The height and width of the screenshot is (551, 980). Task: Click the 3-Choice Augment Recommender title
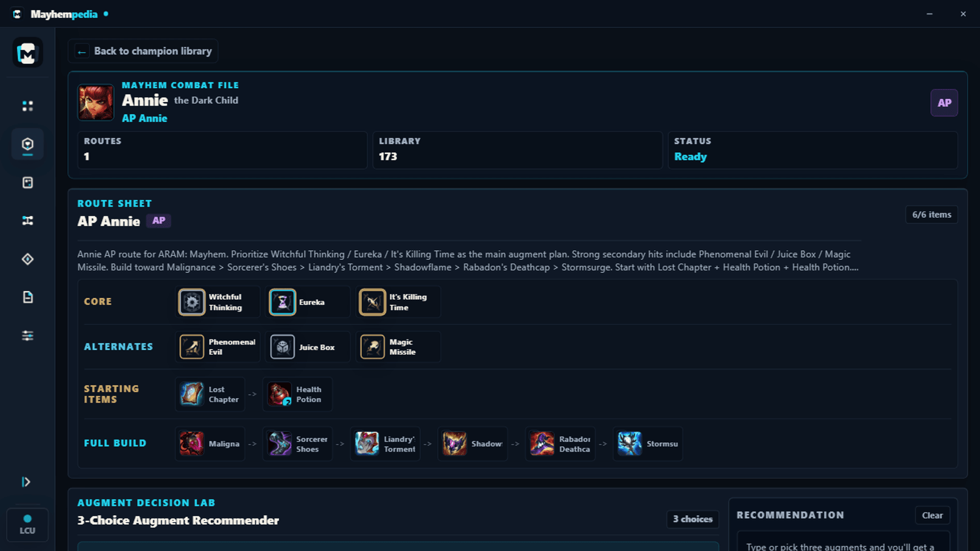click(x=178, y=521)
